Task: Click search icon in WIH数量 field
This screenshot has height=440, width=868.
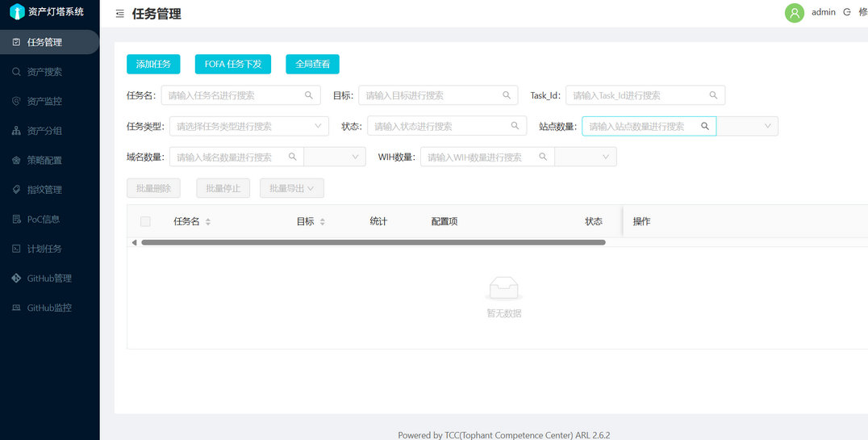Action: point(543,157)
